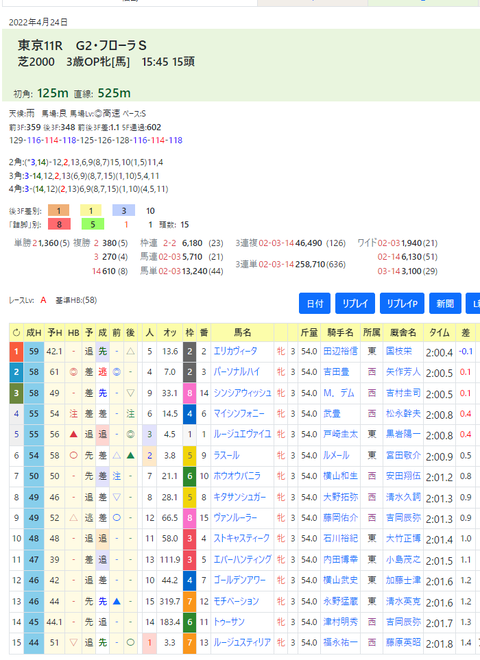Image resolution: width=480 pixels, height=660 pixels.
Task: Open trainer 藤原英昭 link
Action: (403, 643)
